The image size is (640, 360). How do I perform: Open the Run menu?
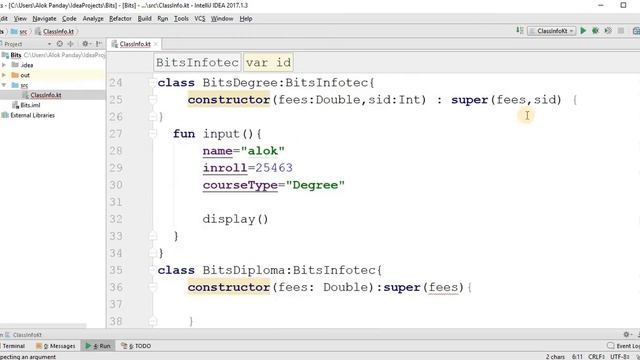tap(162, 19)
